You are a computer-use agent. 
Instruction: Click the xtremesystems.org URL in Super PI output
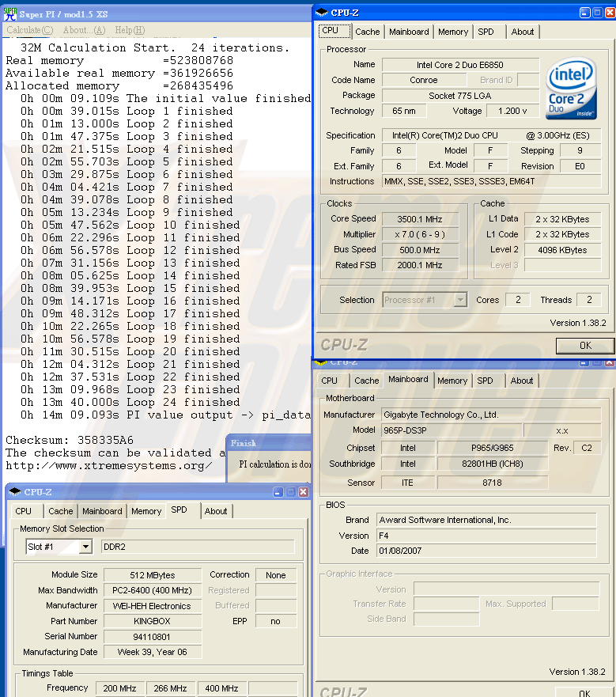coord(109,466)
